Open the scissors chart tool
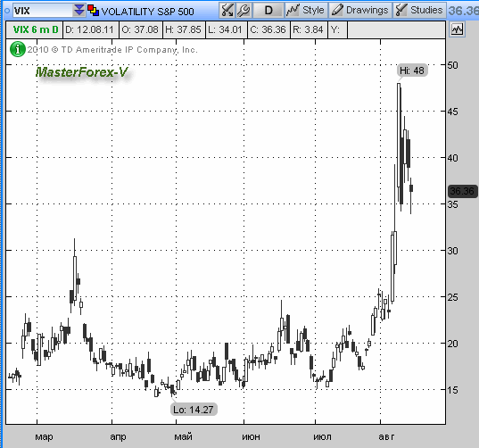Viewport: 479px width, 448px height. click(x=227, y=11)
